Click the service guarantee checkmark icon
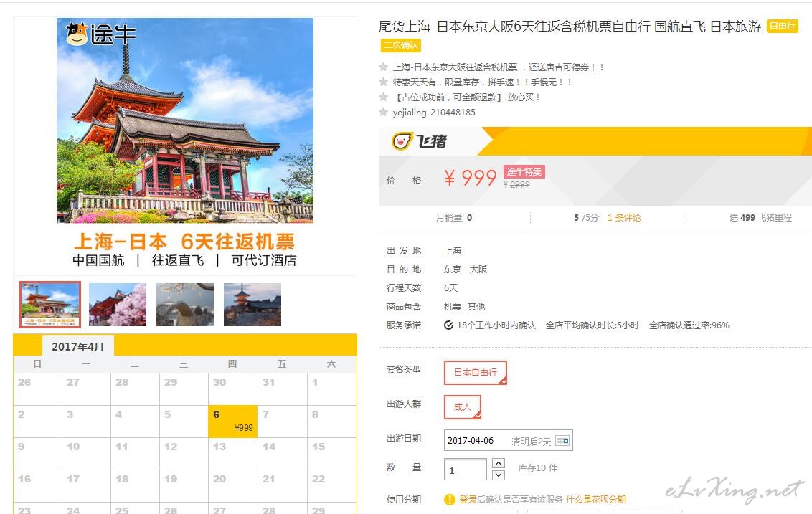The width and height of the screenshot is (812, 514). pos(448,325)
